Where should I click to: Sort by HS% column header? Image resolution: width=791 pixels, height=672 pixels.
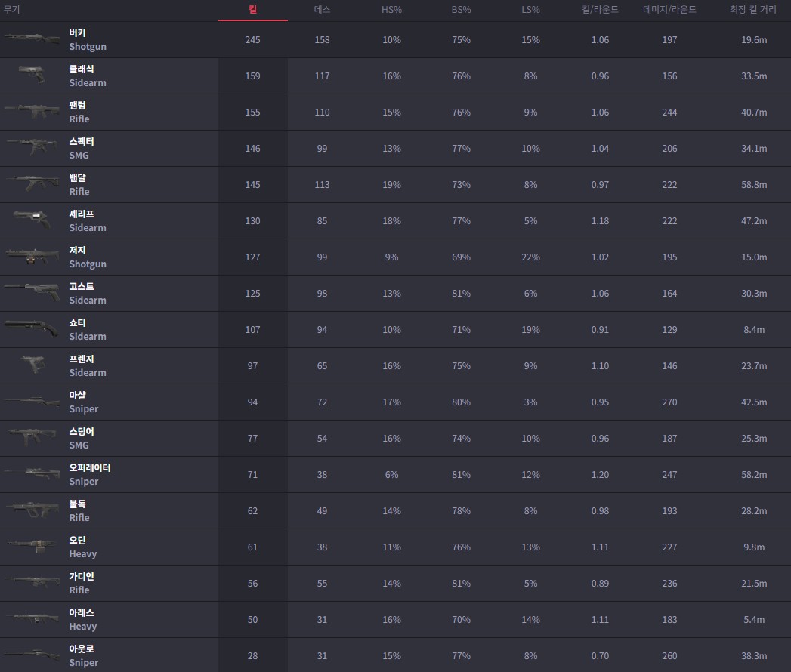click(x=391, y=10)
